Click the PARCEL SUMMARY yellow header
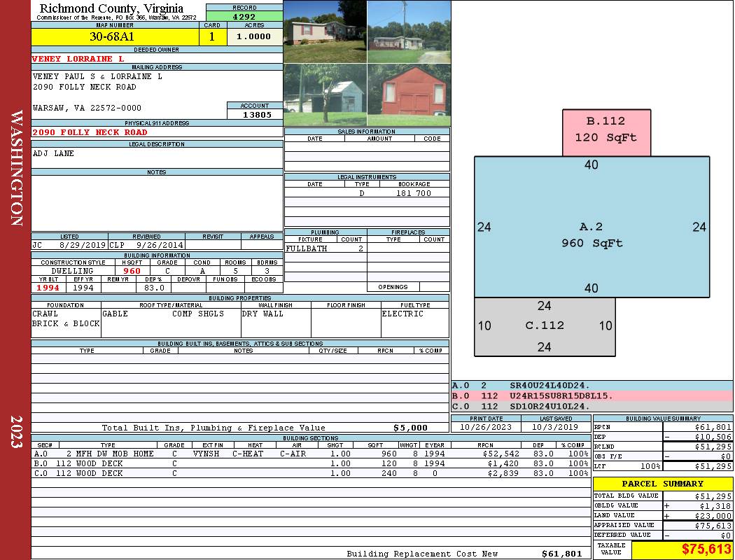 (x=663, y=484)
